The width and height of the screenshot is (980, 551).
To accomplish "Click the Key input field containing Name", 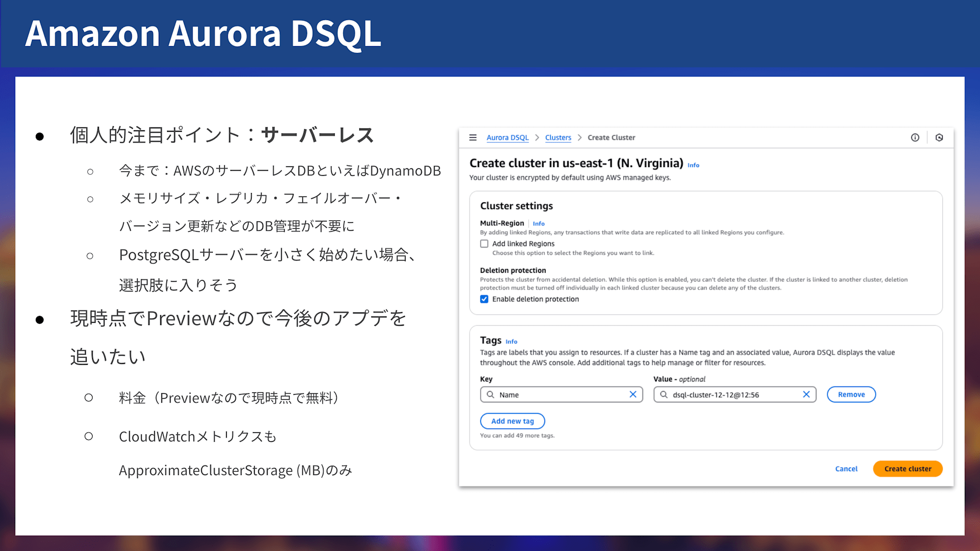I will click(x=562, y=394).
